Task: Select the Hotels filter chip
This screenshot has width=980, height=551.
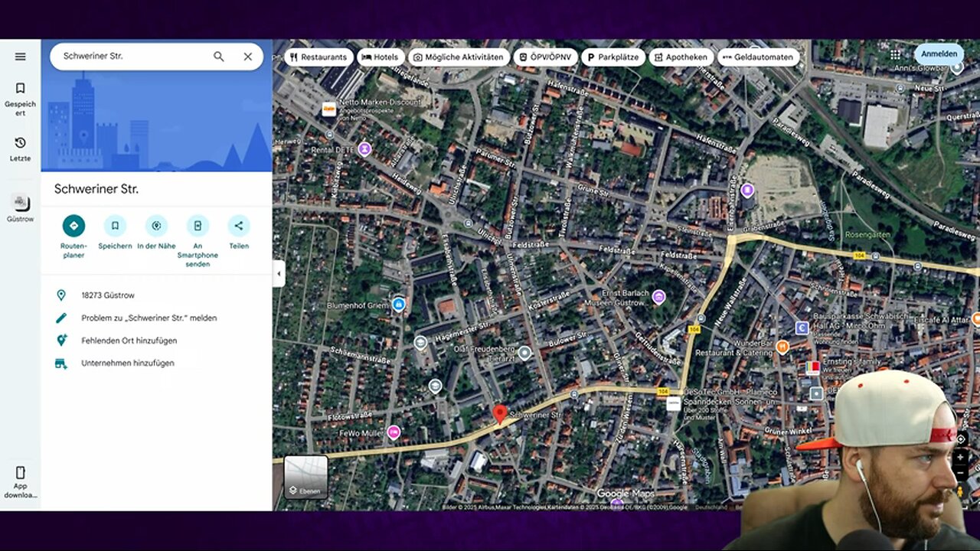Action: click(x=381, y=57)
